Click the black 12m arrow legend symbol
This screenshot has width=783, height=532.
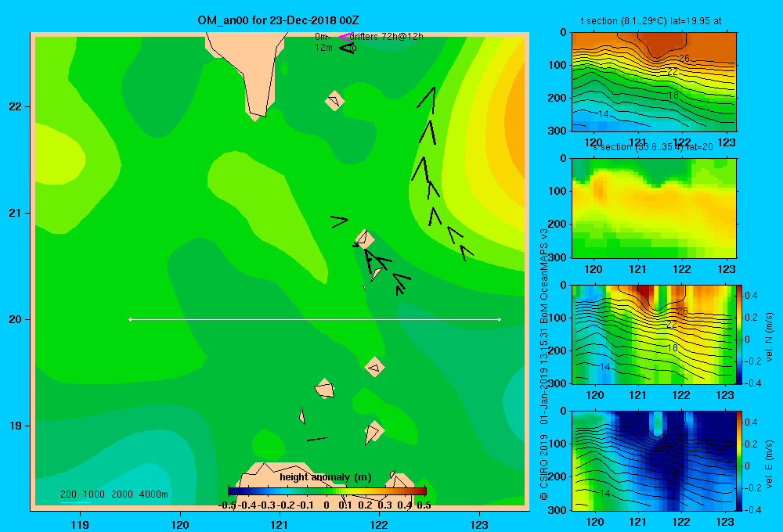tap(347, 49)
